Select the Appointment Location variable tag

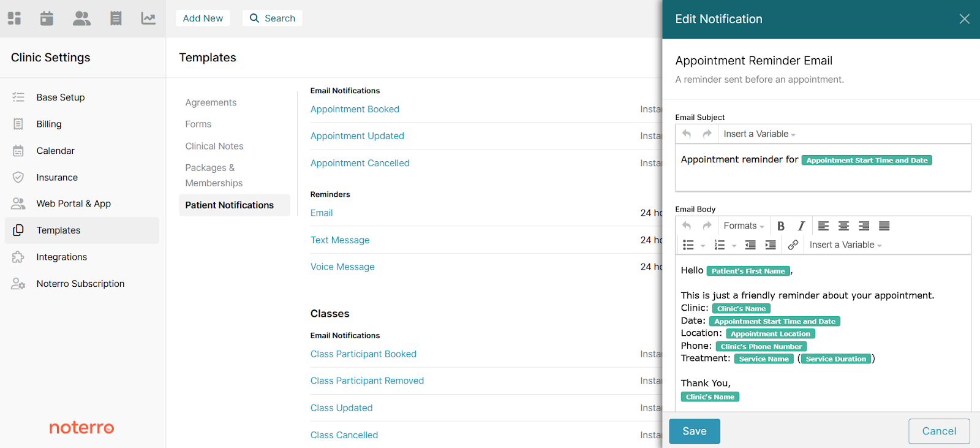(771, 334)
